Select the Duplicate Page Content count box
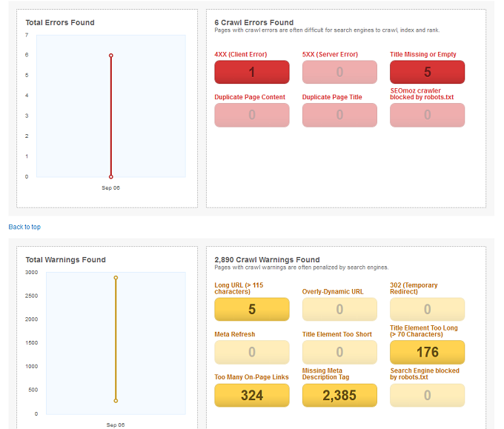Viewport: 504px width, 429px height. tap(252, 115)
